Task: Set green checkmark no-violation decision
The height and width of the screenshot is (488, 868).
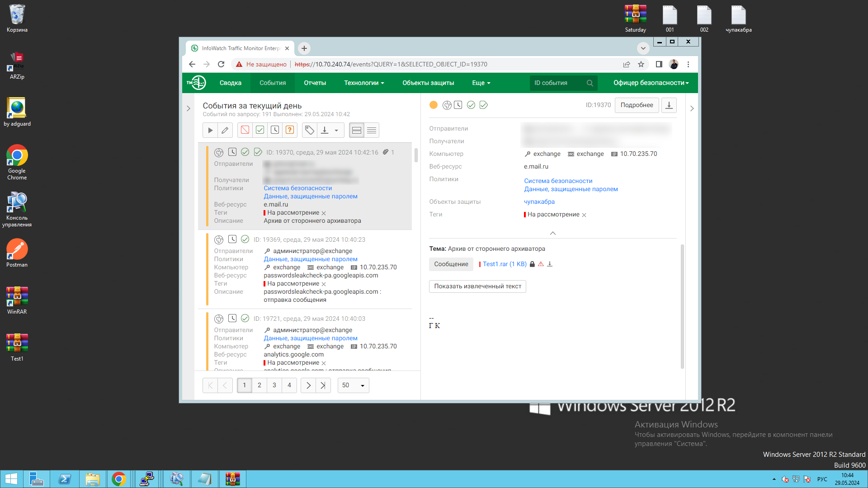Action: 260,130
